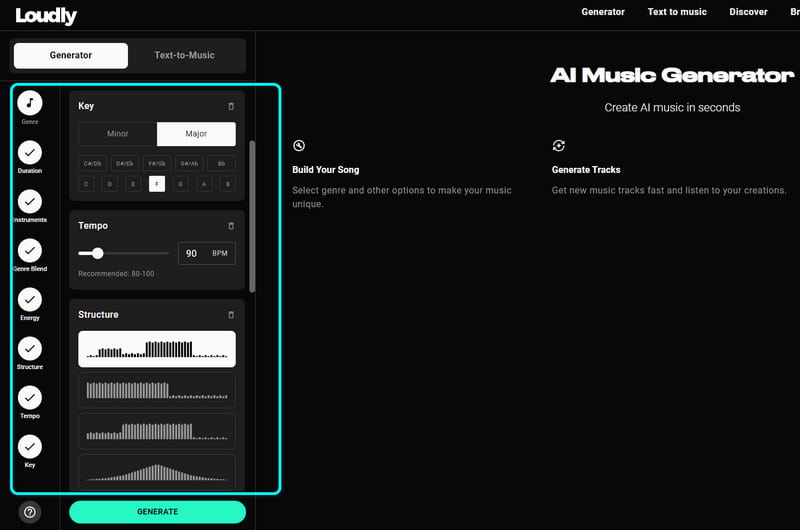Viewport: 800px width, 530px height.
Task: Open the Duration step in sidebar
Action: (x=30, y=152)
